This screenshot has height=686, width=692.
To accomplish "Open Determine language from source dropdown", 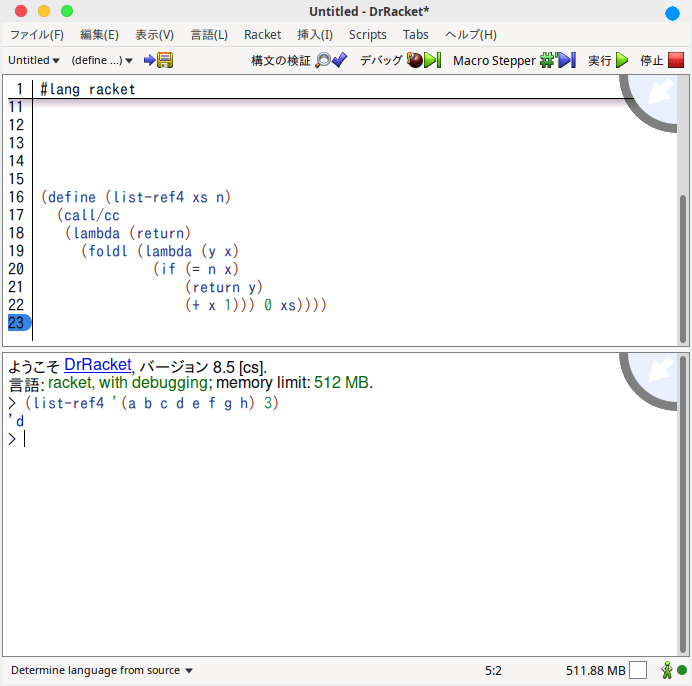I will click(x=102, y=670).
